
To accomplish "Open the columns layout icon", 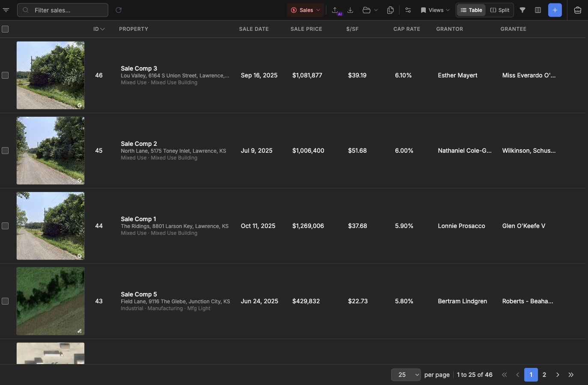I will [538, 10].
